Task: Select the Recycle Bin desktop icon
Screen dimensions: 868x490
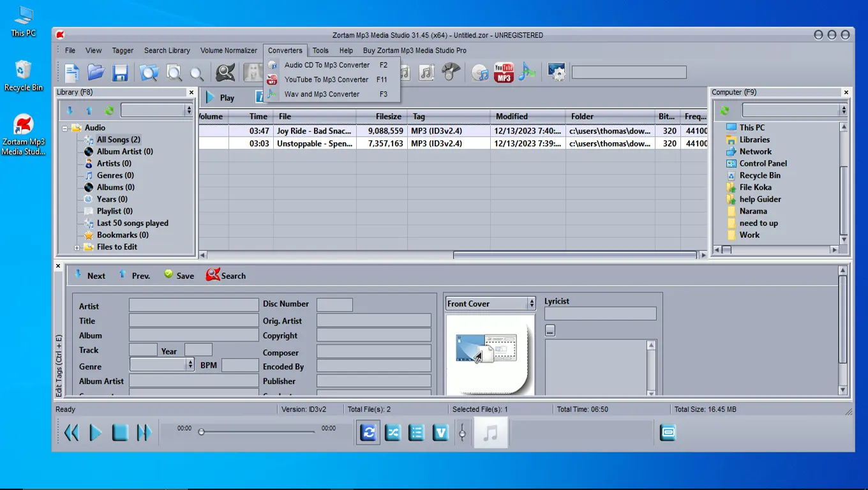Action: (24, 75)
